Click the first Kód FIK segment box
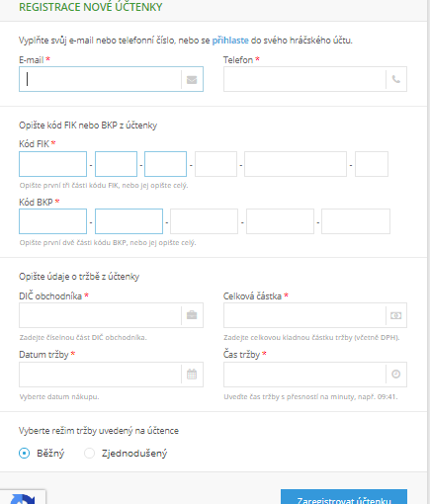430x504 pixels. click(53, 164)
